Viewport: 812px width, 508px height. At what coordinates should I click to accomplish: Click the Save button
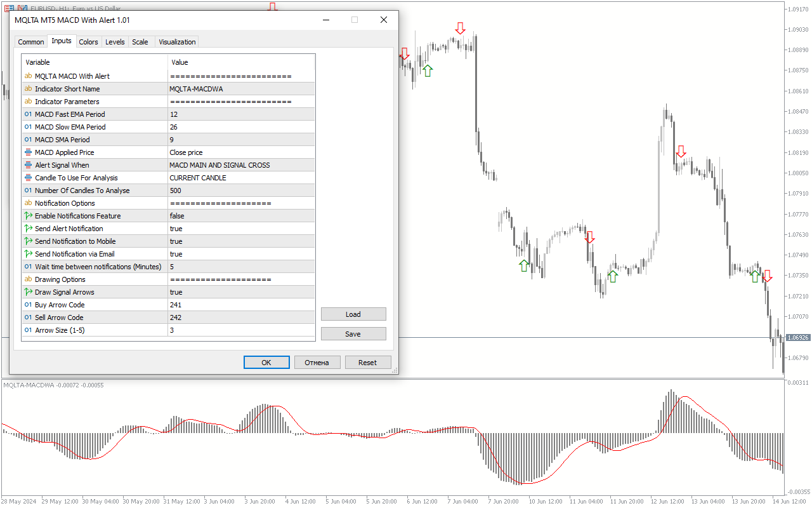point(353,334)
